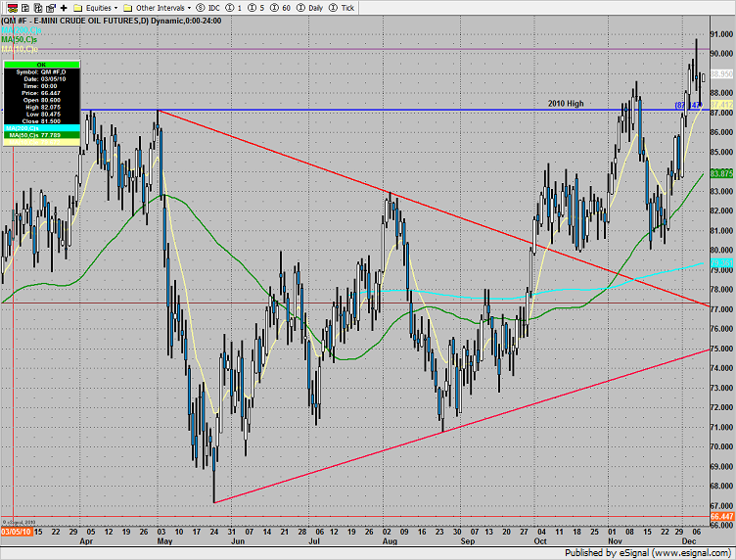Click the chart title QM #F E-MINI CRUDE OIL FUTURES

(x=112, y=21)
